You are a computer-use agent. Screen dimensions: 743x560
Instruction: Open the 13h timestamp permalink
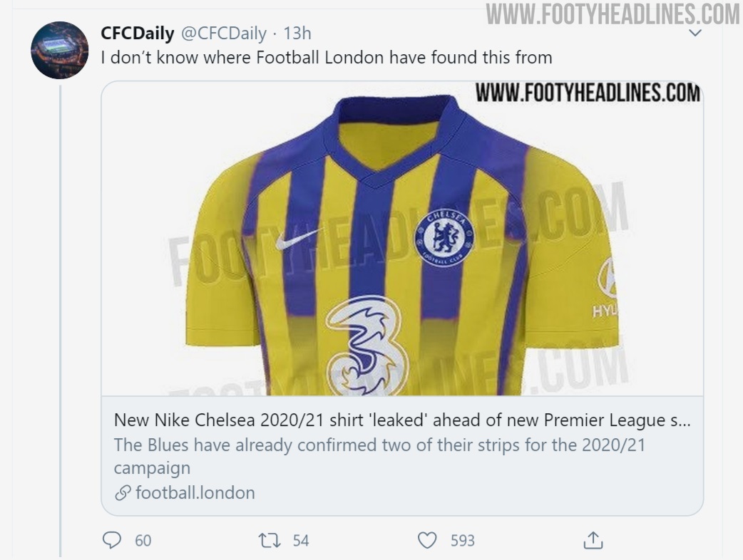pos(297,33)
